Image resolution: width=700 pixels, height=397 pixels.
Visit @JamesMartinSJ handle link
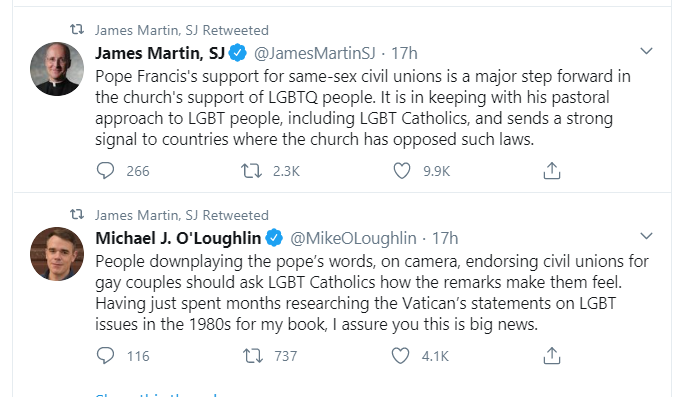[315, 53]
